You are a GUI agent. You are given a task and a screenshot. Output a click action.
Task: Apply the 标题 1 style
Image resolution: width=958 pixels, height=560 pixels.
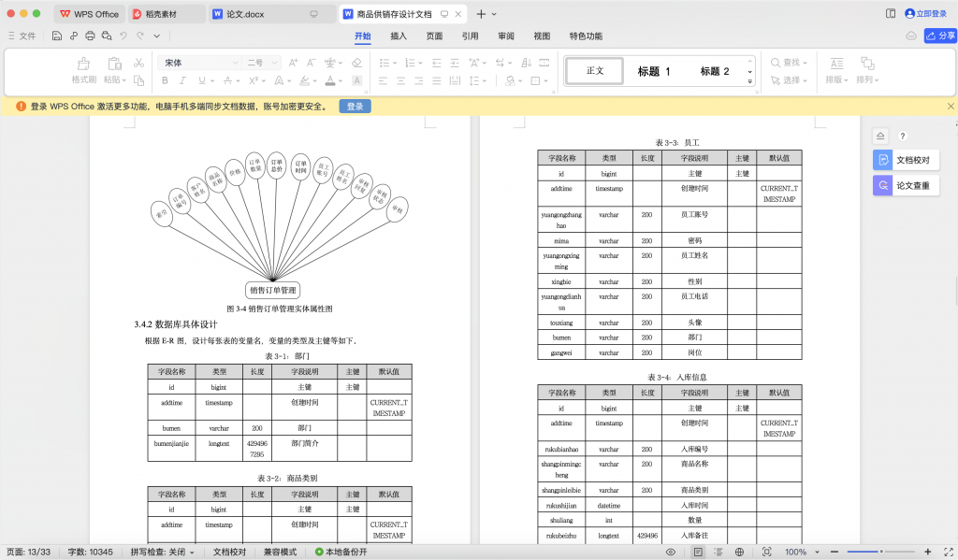pyautogui.click(x=652, y=70)
